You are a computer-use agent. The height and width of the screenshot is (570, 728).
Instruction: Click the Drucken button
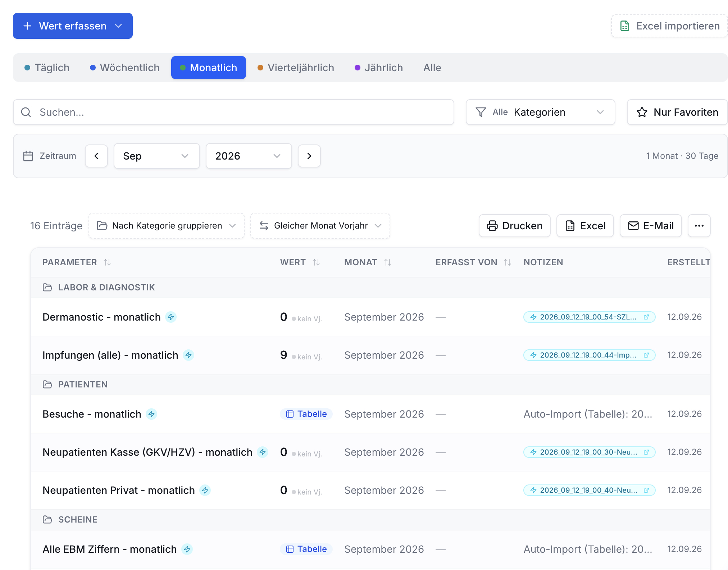point(515,226)
